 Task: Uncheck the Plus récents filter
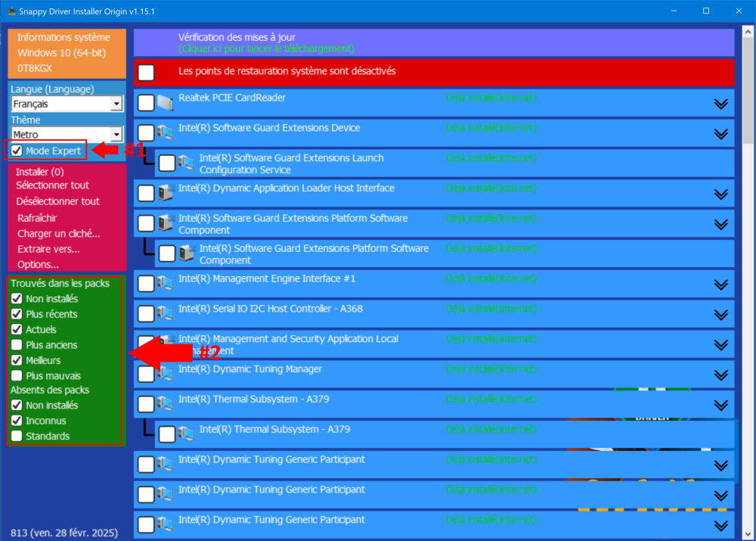17,314
